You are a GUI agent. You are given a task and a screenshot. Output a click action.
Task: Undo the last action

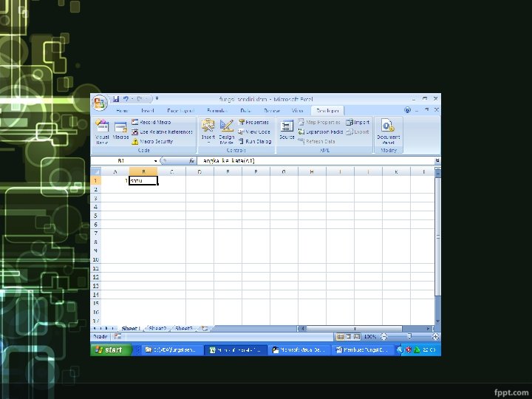click(x=126, y=99)
